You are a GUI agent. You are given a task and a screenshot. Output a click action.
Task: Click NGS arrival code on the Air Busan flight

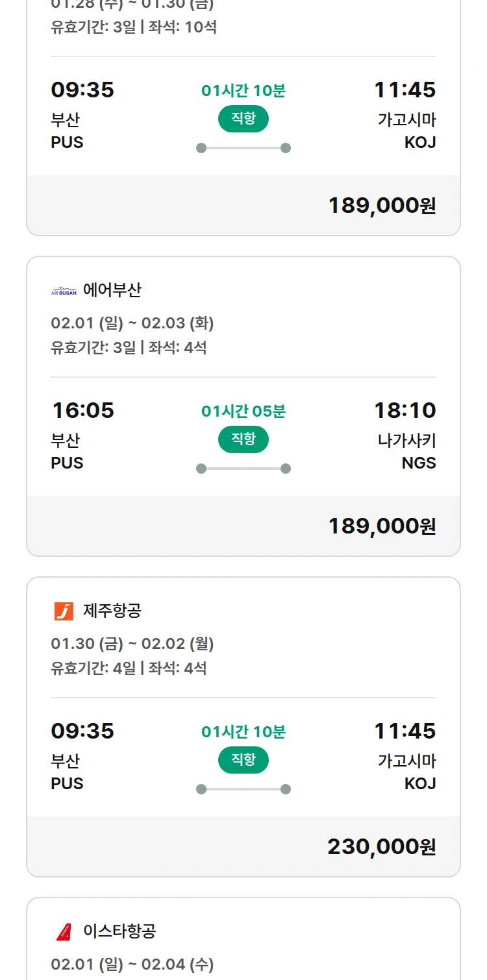pos(419,463)
